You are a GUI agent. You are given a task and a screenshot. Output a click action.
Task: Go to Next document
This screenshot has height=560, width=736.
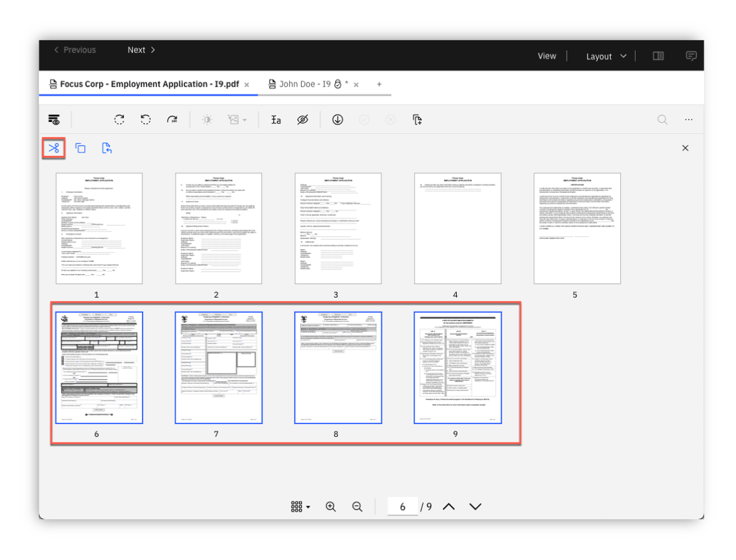(x=141, y=50)
